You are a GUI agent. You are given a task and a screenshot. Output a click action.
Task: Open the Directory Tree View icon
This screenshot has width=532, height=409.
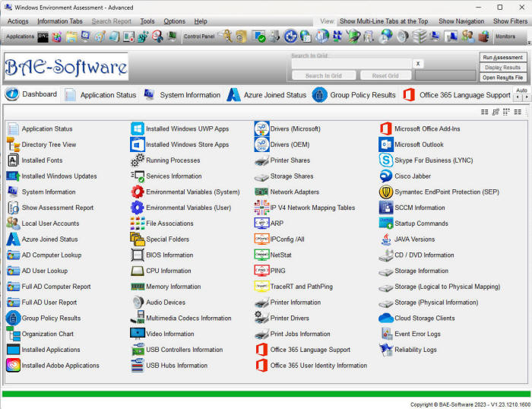(x=13, y=144)
